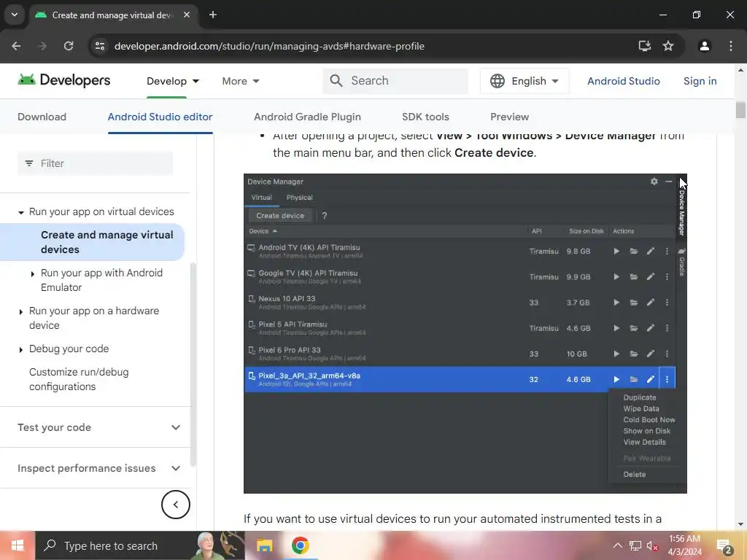Open the tab search dropdown arrow
This screenshot has width=747, height=560.
pos(15,15)
